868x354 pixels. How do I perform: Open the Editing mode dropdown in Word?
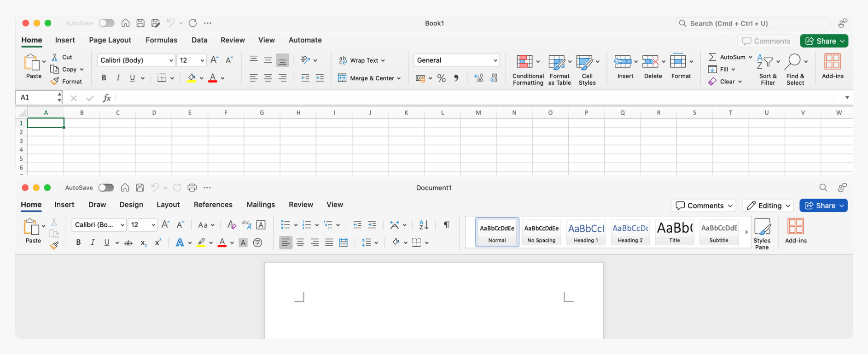(x=768, y=206)
